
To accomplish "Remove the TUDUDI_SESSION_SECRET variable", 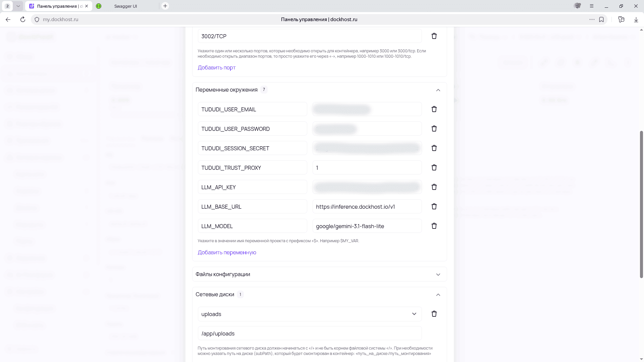I will (434, 148).
